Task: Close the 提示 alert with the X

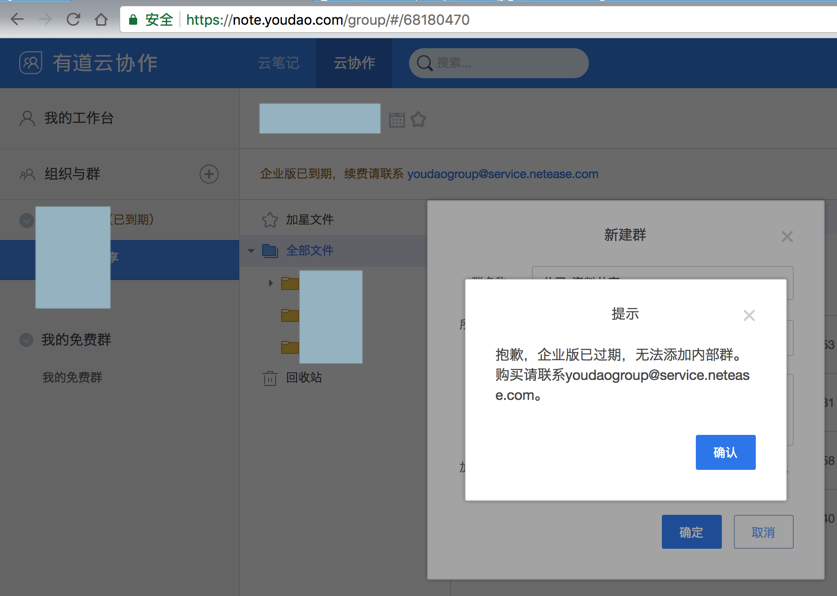Action: [x=749, y=315]
